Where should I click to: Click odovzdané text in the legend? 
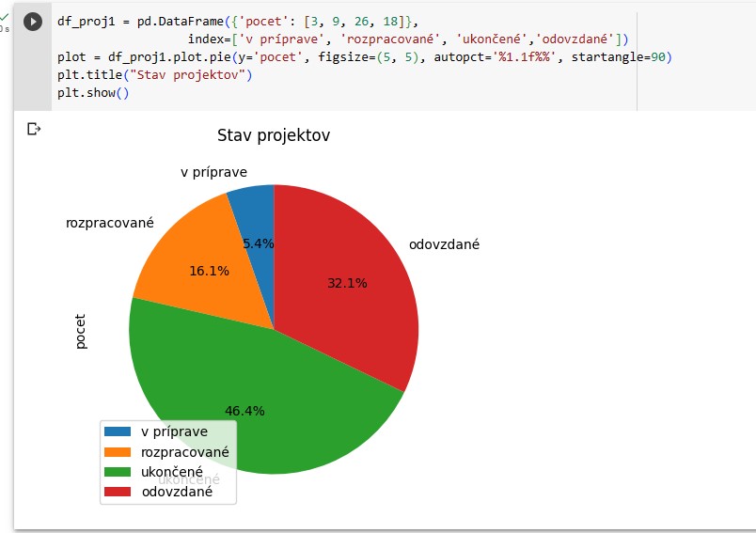pos(177,491)
